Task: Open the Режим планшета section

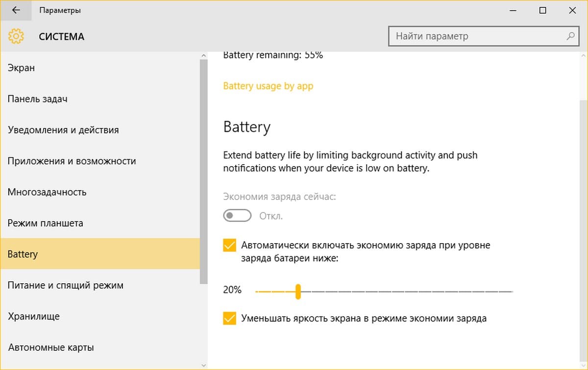Action: (100, 223)
